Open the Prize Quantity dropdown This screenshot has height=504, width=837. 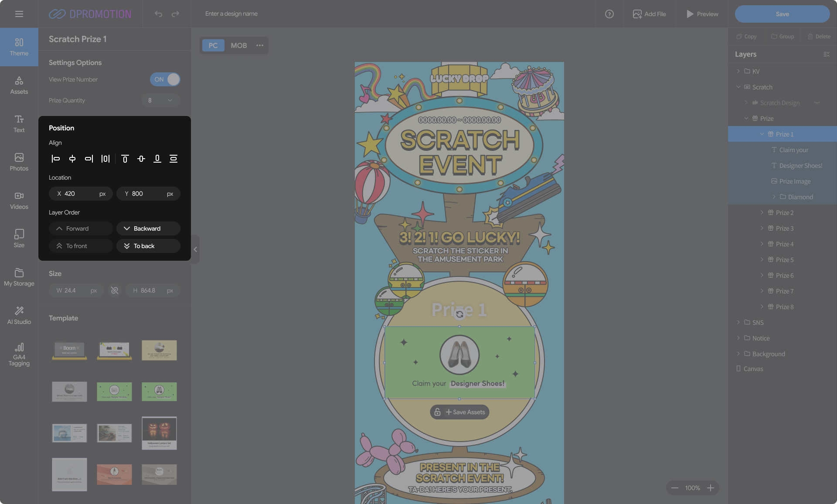pyautogui.click(x=160, y=100)
